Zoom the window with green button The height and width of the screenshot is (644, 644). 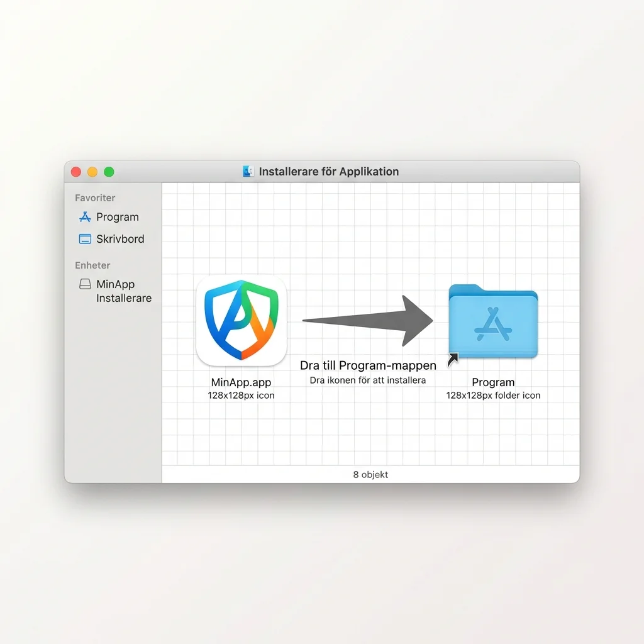(x=109, y=172)
